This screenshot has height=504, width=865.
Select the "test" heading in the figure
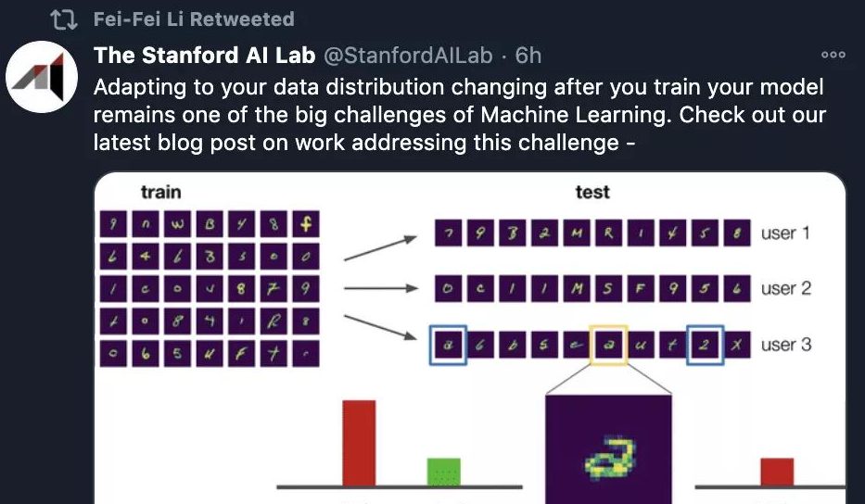pos(592,193)
